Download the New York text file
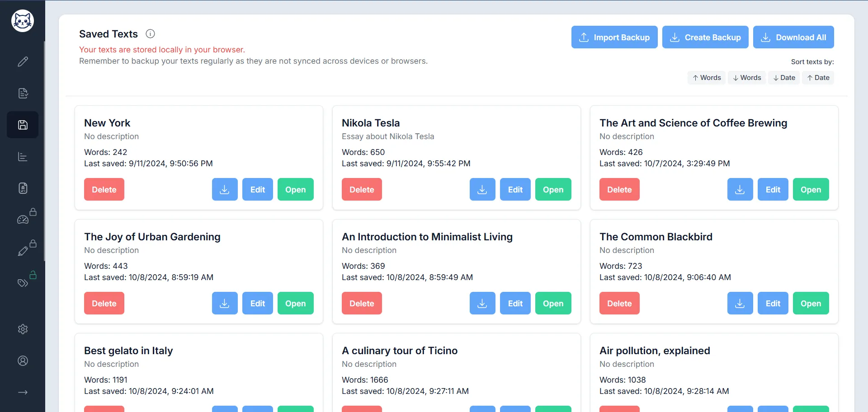Viewport: 868px width, 412px height. click(x=225, y=190)
